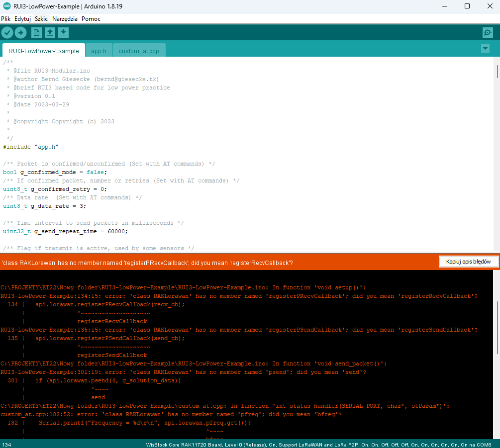This screenshot has height=448, width=500.
Task: Click the Arduino logo in title bar
Action: [x=6, y=6]
